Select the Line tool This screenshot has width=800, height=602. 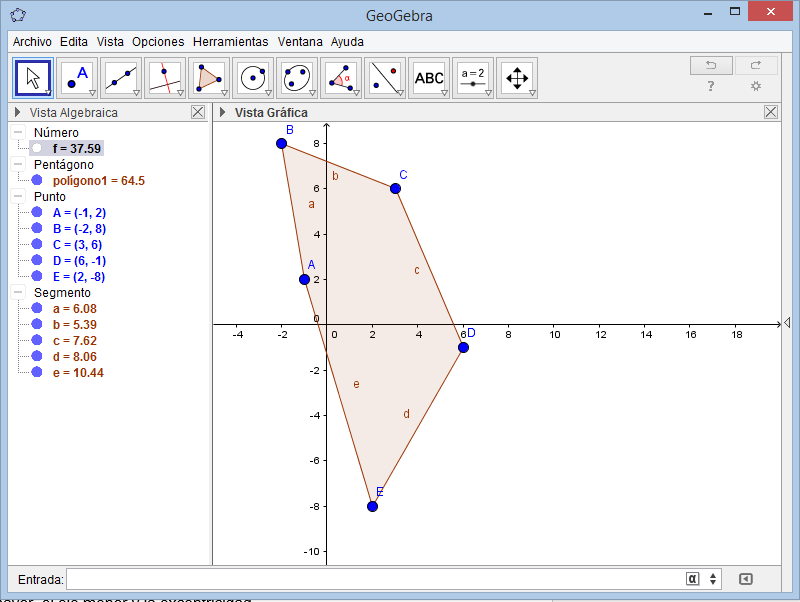point(122,78)
